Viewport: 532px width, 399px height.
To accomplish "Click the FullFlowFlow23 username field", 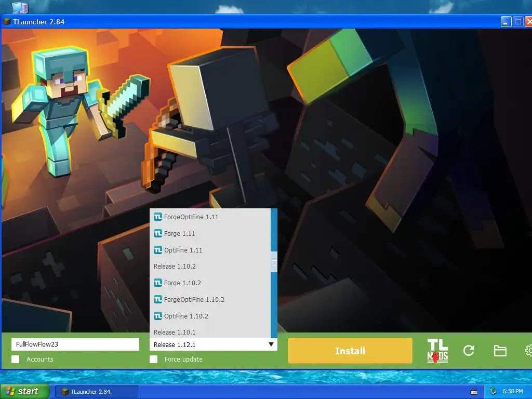I will click(x=75, y=344).
